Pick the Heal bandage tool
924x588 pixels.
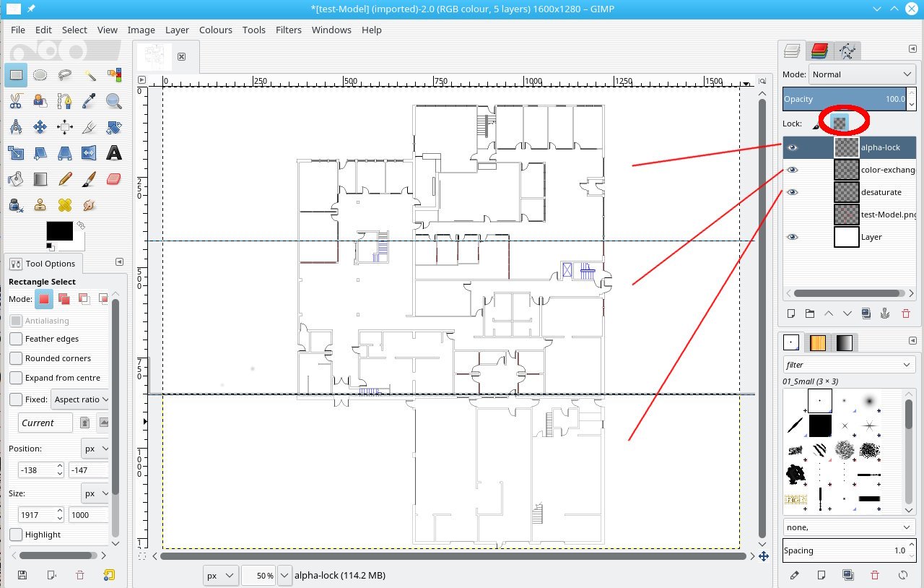(x=65, y=205)
